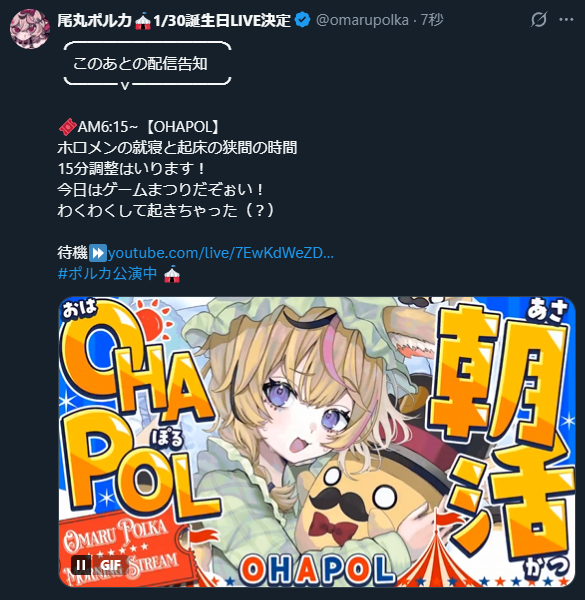The width and height of the screenshot is (585, 600).
Task: Click the このあとの配信告知 text box
Action: tap(147, 64)
